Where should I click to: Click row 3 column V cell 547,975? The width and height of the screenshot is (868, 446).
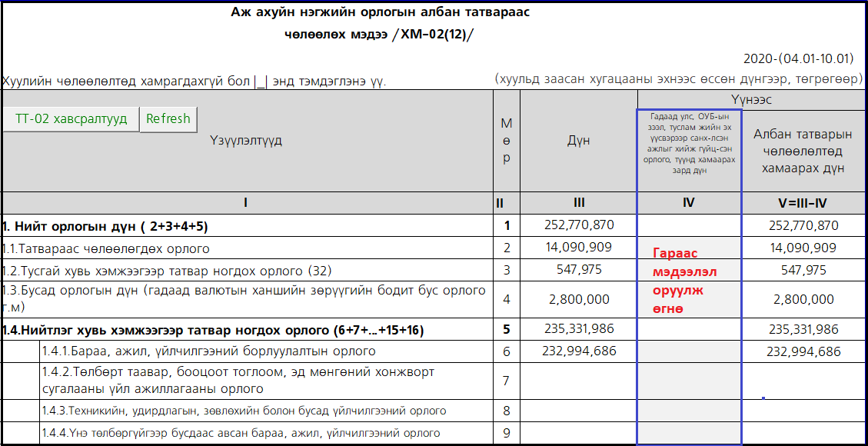coord(803,270)
